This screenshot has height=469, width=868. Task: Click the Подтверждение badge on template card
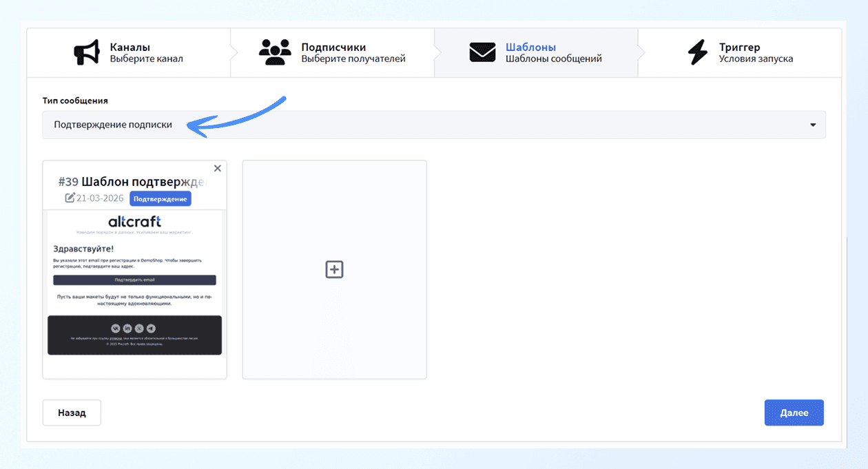click(160, 199)
